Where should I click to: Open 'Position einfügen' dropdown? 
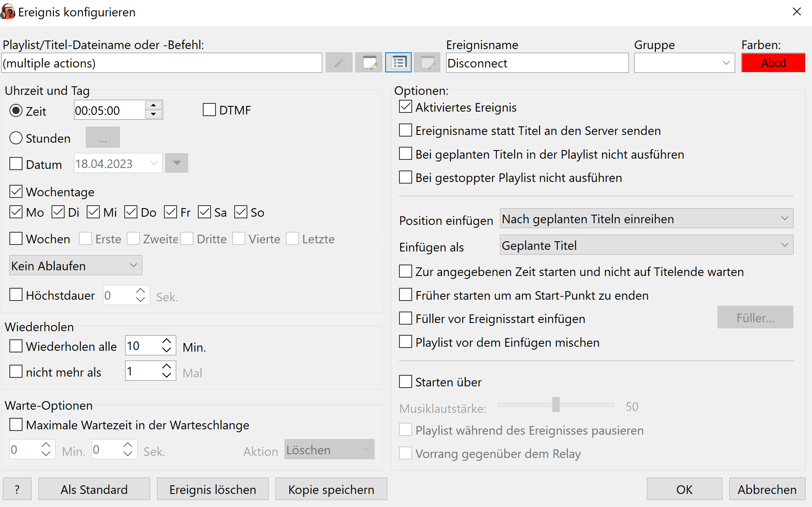[646, 218]
